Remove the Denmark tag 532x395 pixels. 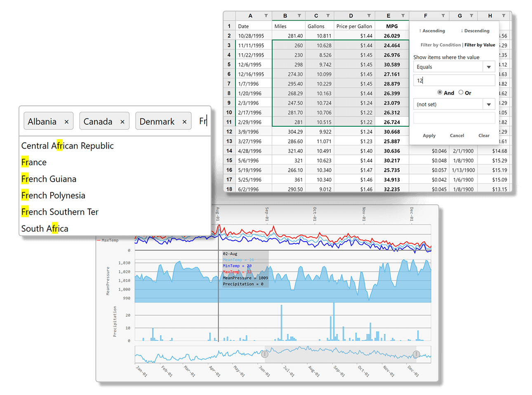184,122
